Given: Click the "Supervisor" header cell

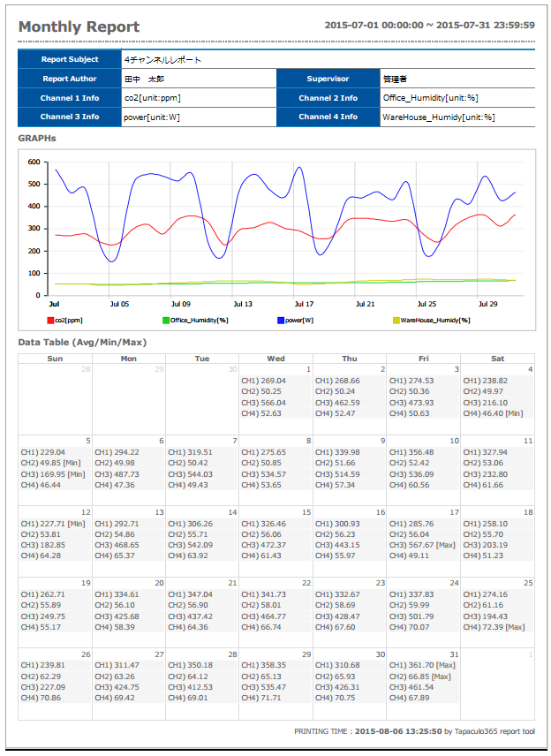Looking at the screenshot, I should click(328, 79).
